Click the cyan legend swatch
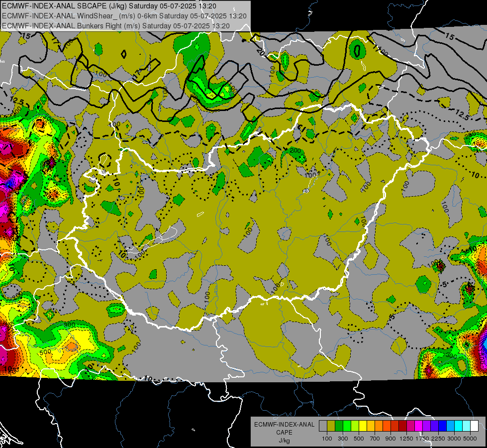Viewport: 487px width, 448px height. pyautogui.click(x=459, y=426)
